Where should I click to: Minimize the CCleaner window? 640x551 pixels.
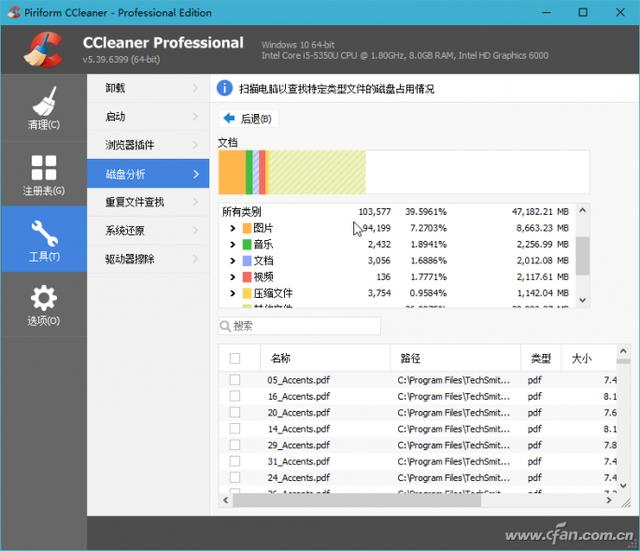546,12
